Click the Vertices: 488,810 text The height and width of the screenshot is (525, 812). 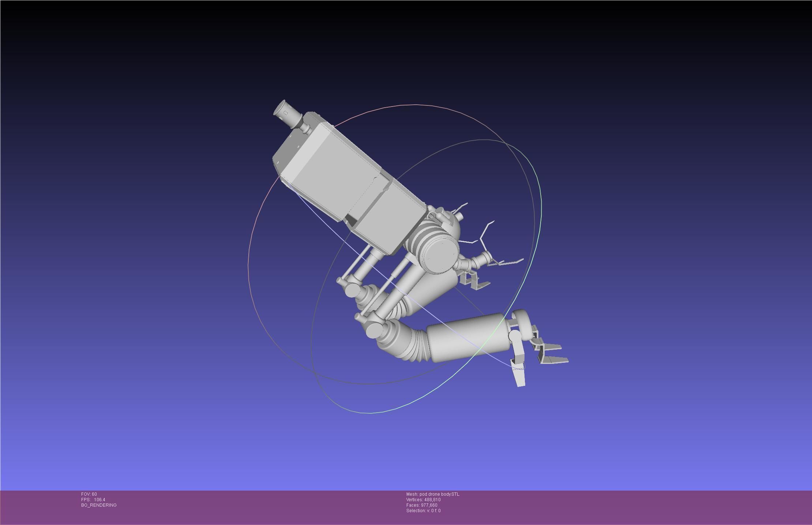(423, 500)
